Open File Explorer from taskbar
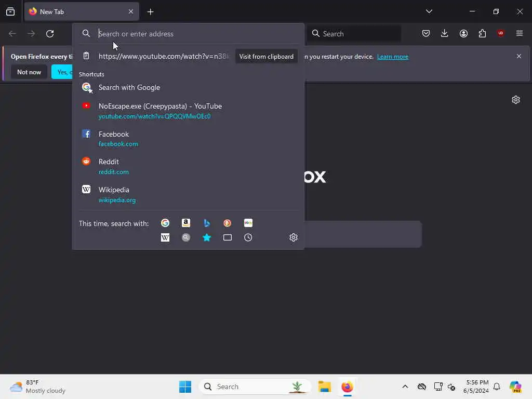The width and height of the screenshot is (532, 399). [324, 387]
